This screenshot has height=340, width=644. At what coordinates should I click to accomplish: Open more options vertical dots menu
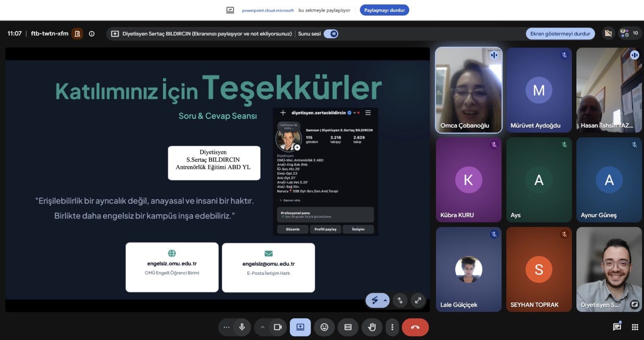click(x=392, y=327)
